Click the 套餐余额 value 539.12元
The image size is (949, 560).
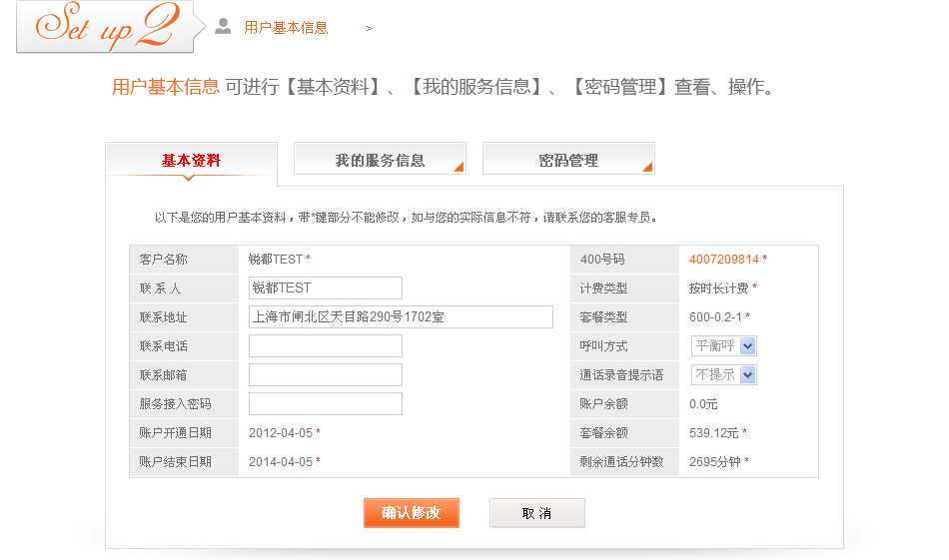(714, 433)
